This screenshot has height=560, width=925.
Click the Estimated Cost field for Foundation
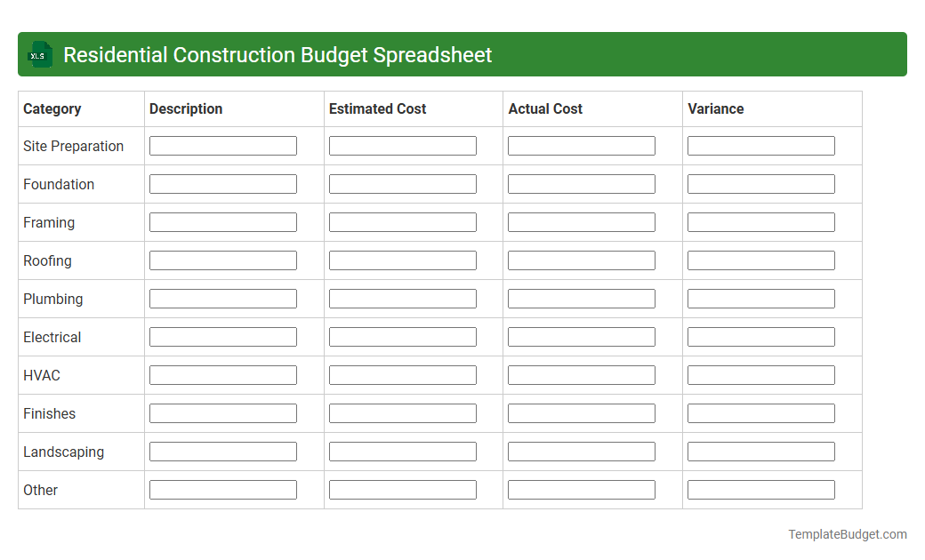402,183
